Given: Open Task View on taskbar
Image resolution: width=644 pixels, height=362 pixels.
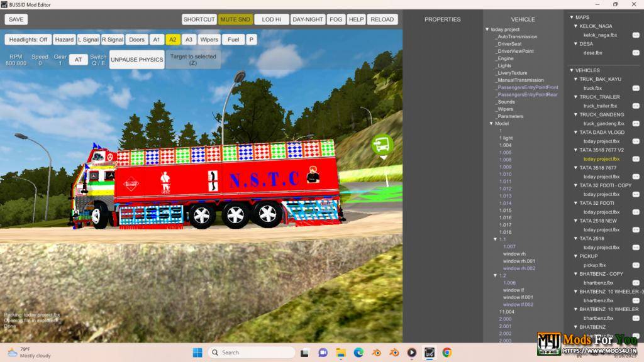Looking at the screenshot, I should click(x=305, y=353).
